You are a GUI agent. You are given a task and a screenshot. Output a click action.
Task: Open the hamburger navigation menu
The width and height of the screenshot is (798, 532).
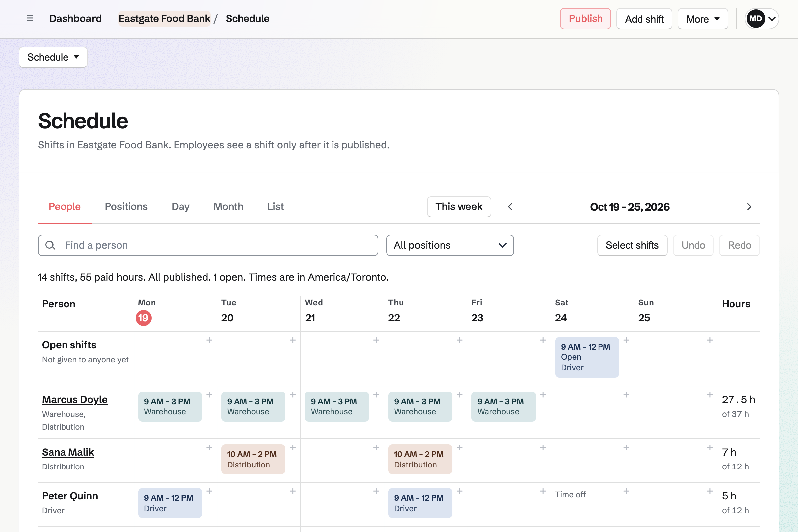point(30,18)
